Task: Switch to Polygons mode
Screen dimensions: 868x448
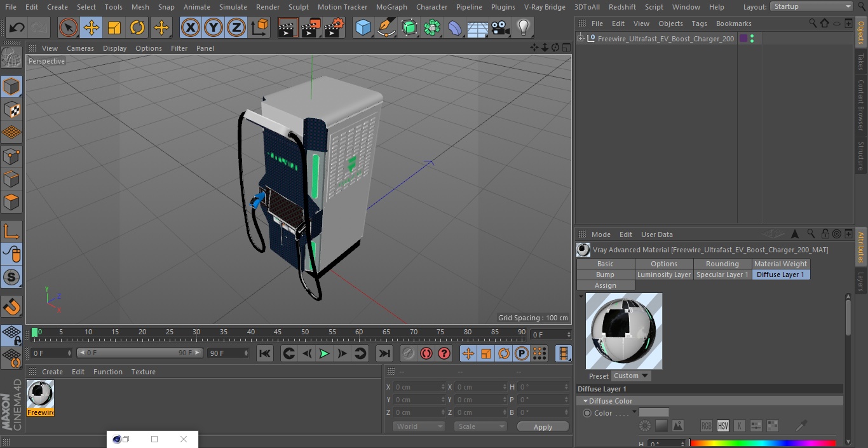Action: coord(11,202)
